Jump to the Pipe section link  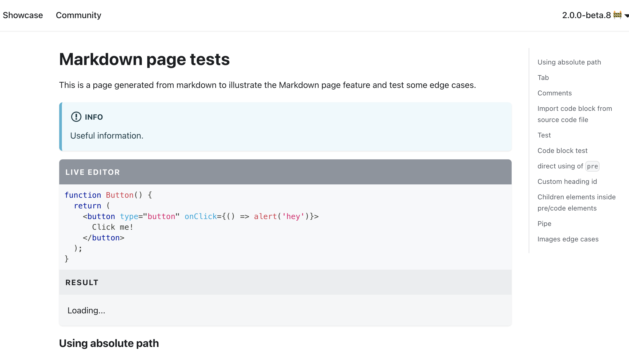point(544,224)
